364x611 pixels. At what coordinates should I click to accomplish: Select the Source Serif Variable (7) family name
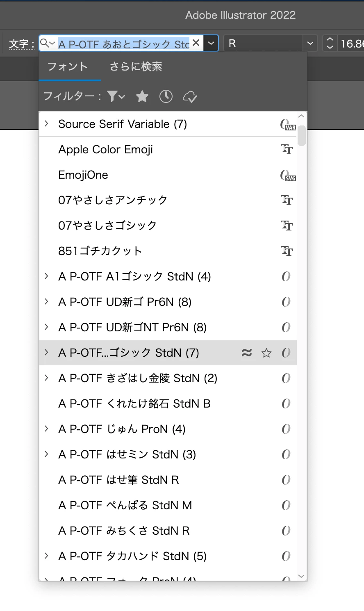coord(123,124)
